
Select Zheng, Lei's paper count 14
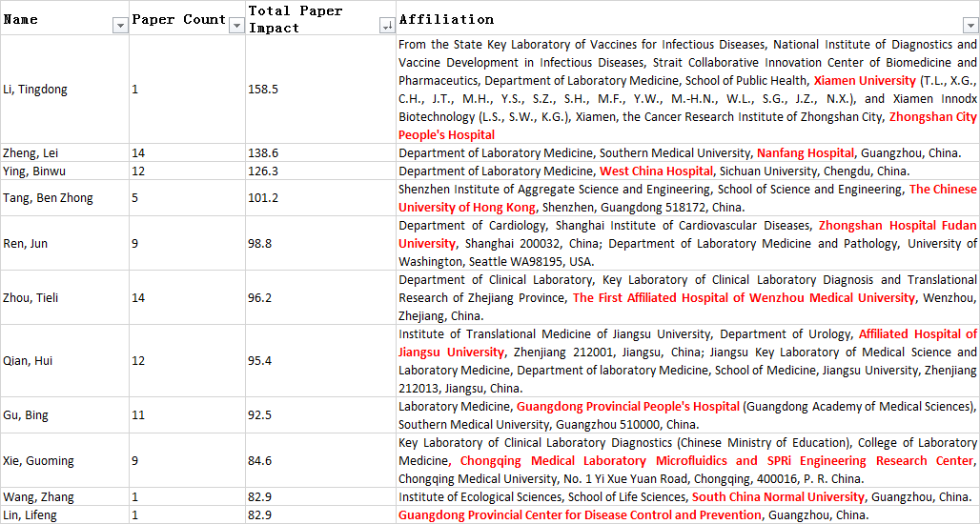[x=188, y=153]
